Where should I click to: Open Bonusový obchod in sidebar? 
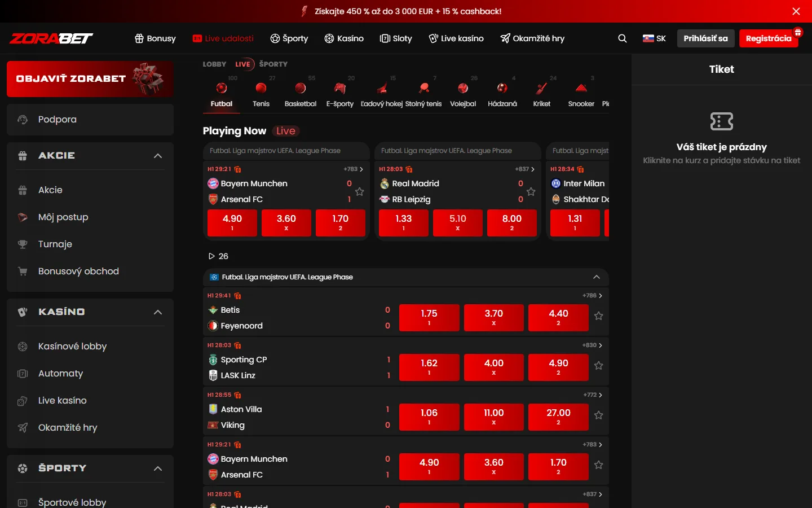[x=90, y=271]
